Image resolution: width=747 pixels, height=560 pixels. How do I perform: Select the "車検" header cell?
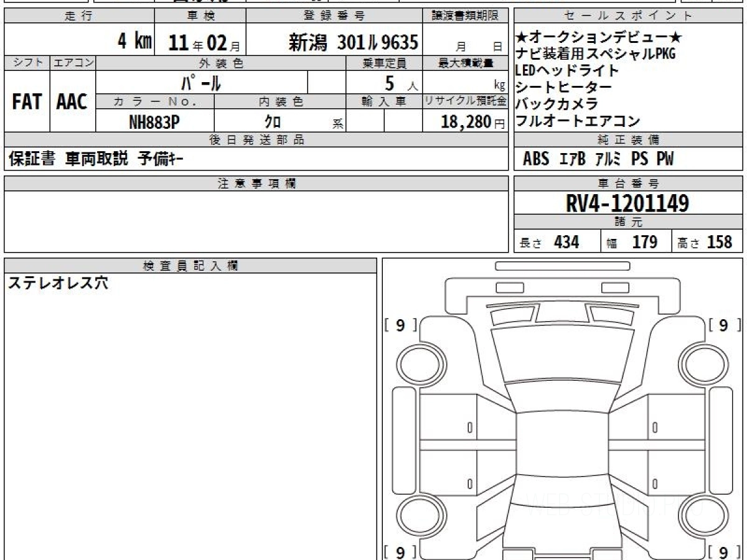200,16
